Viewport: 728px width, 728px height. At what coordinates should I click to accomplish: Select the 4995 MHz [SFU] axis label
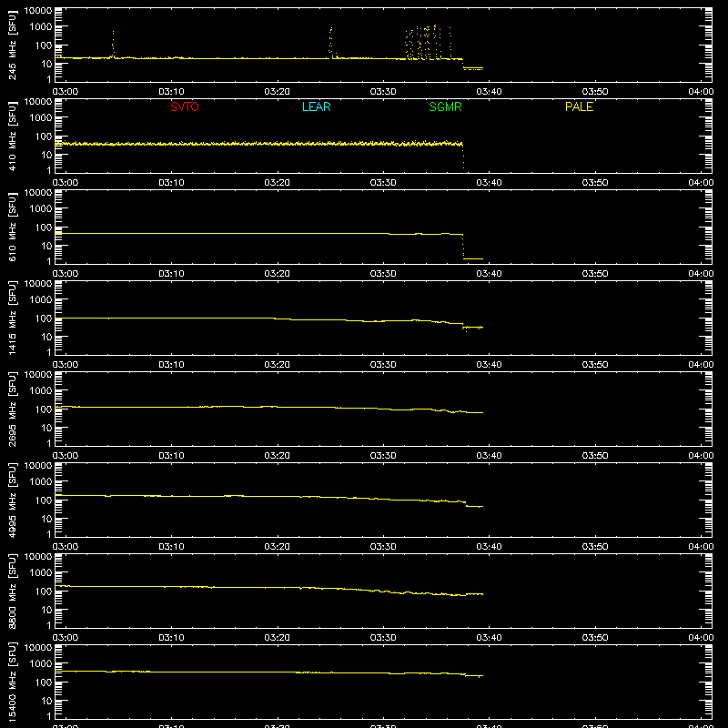13,500
